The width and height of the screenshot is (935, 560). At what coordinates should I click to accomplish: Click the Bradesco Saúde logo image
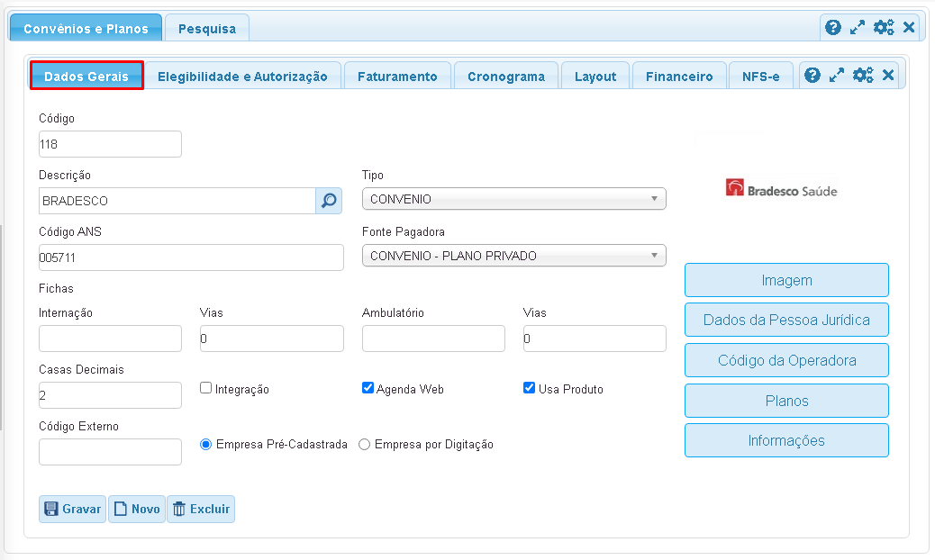(x=781, y=190)
